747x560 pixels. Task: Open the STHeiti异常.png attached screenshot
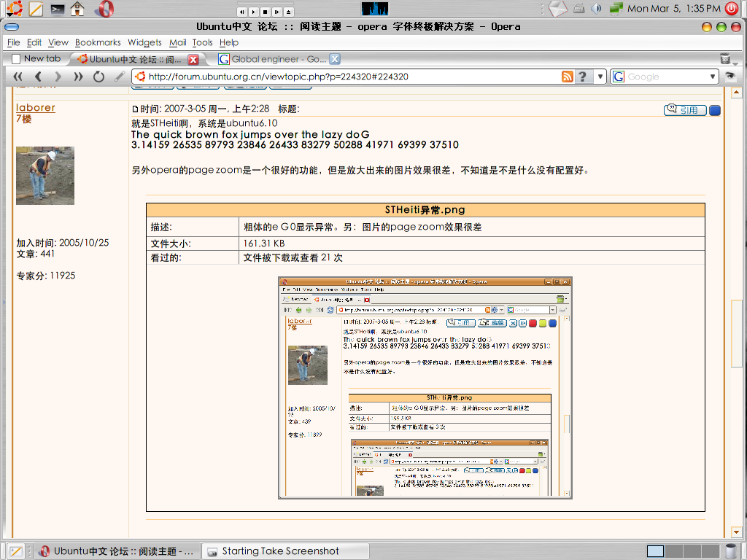tap(425, 388)
